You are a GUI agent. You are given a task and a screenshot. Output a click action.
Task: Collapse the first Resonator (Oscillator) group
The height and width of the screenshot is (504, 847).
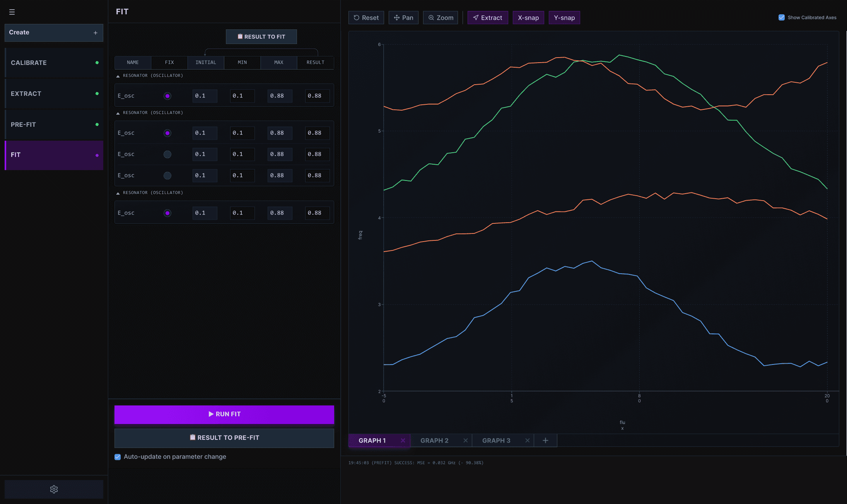118,76
